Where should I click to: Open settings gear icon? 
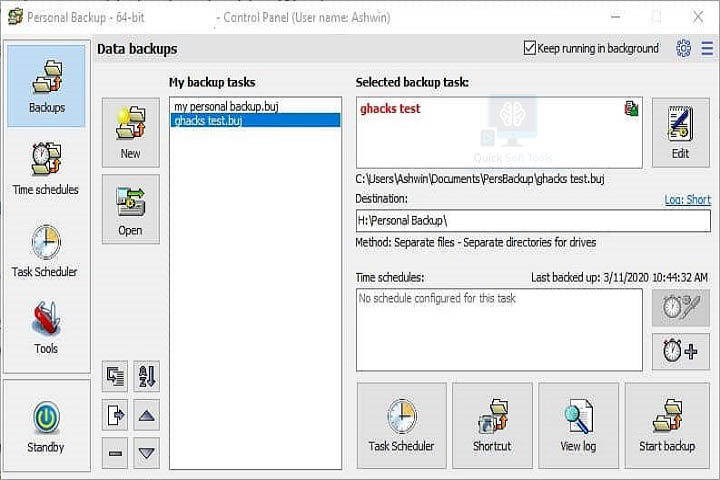(683, 48)
